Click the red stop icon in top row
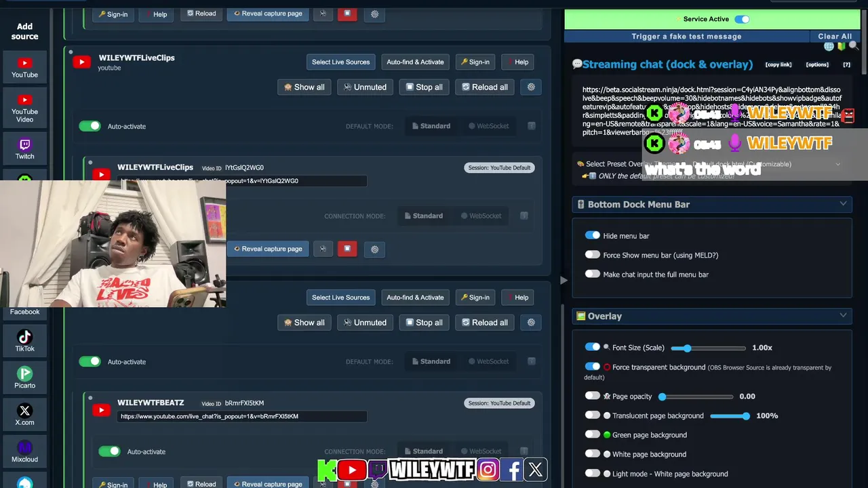 coord(347,13)
